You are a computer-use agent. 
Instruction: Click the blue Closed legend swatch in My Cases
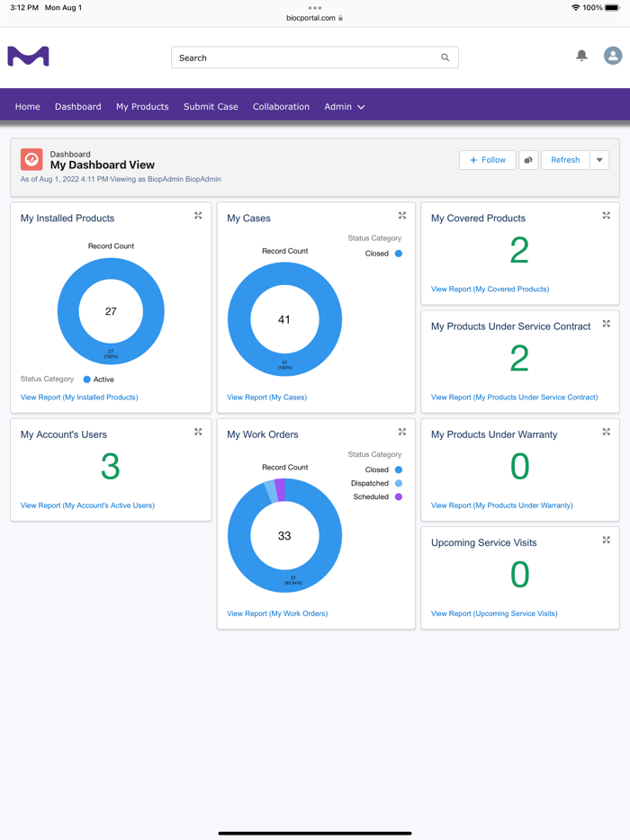(399, 254)
